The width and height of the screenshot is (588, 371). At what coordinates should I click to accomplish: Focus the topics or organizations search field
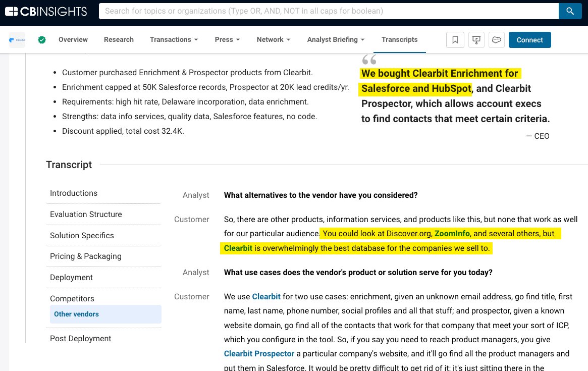[329, 11]
